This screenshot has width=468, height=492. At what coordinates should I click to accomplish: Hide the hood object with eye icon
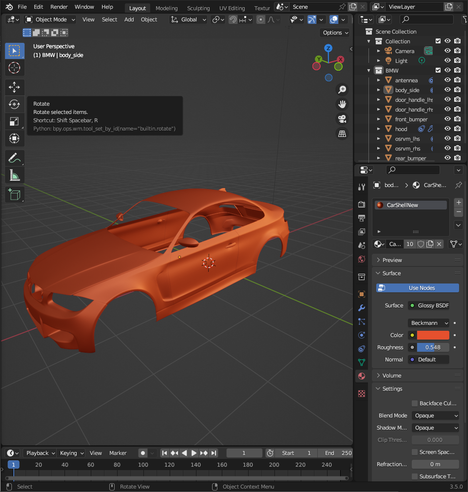(447, 129)
